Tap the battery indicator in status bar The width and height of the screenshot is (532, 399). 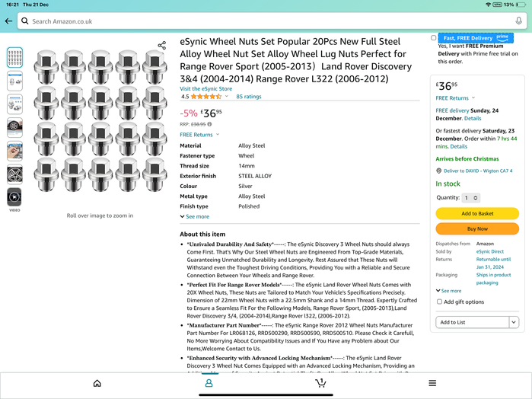[x=521, y=5]
